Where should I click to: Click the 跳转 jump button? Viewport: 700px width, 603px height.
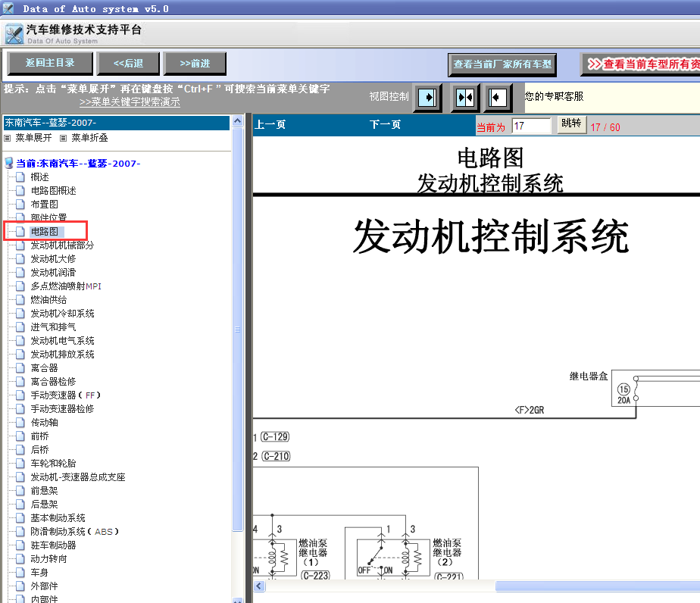coord(571,123)
